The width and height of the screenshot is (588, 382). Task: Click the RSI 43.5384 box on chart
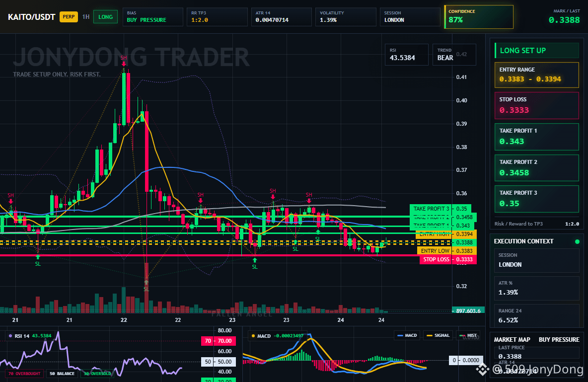click(407, 55)
